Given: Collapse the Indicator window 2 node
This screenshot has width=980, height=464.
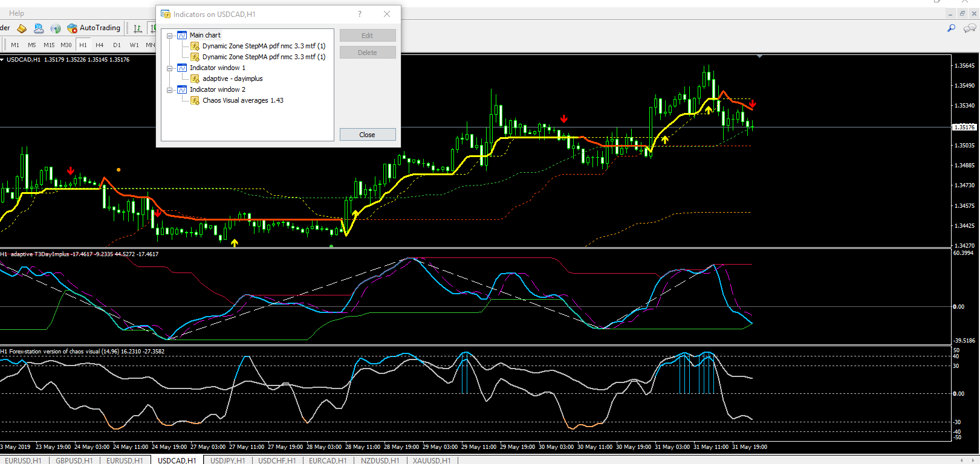Looking at the screenshot, I should (170, 90).
